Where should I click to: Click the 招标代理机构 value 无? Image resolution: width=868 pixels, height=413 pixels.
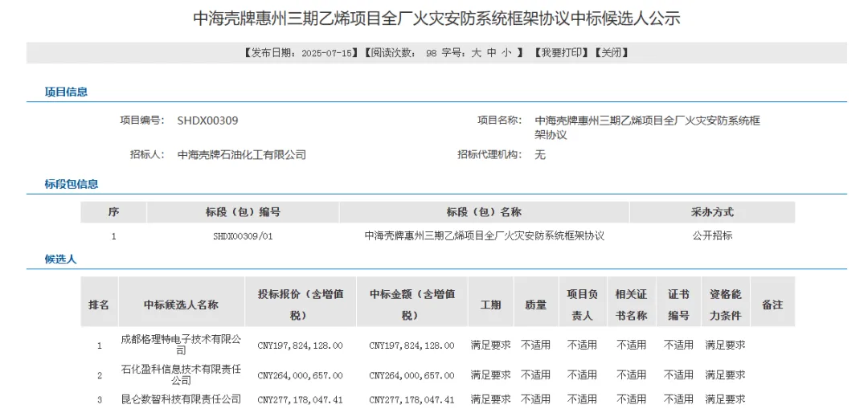(x=540, y=155)
